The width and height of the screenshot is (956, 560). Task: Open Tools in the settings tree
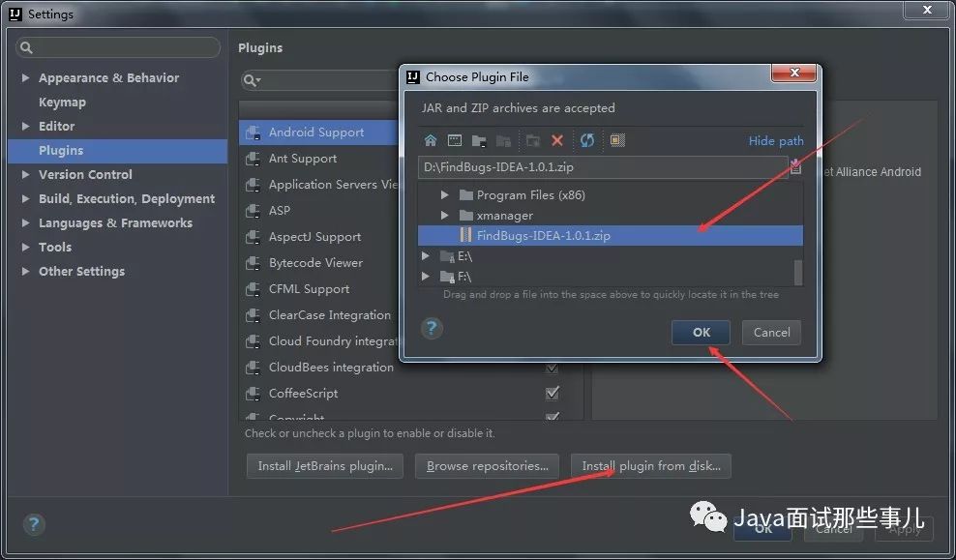click(x=55, y=247)
